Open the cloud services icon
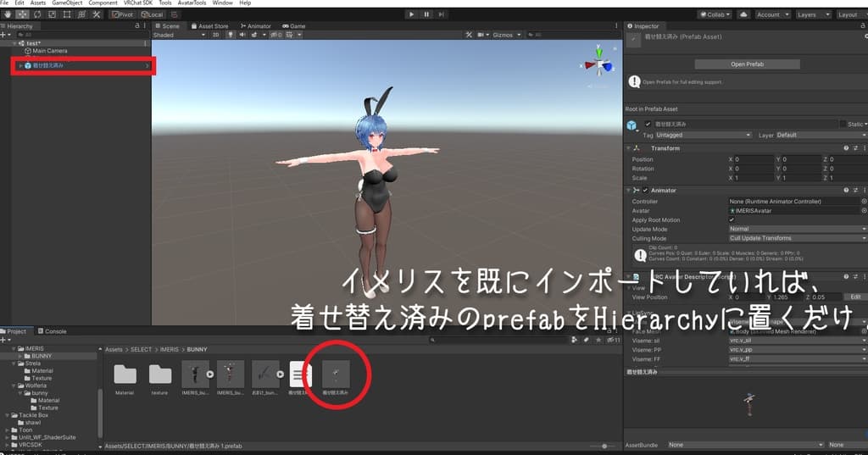The image size is (868, 455). click(743, 14)
